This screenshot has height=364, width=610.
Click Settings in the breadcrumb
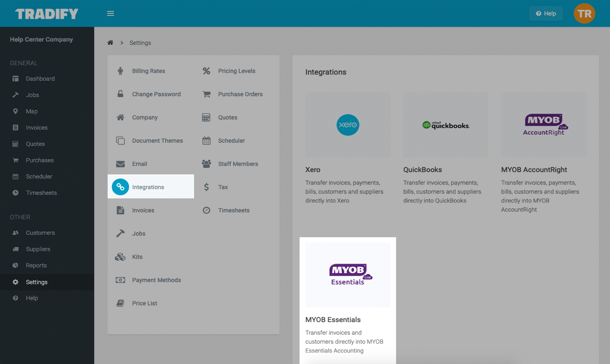(140, 43)
